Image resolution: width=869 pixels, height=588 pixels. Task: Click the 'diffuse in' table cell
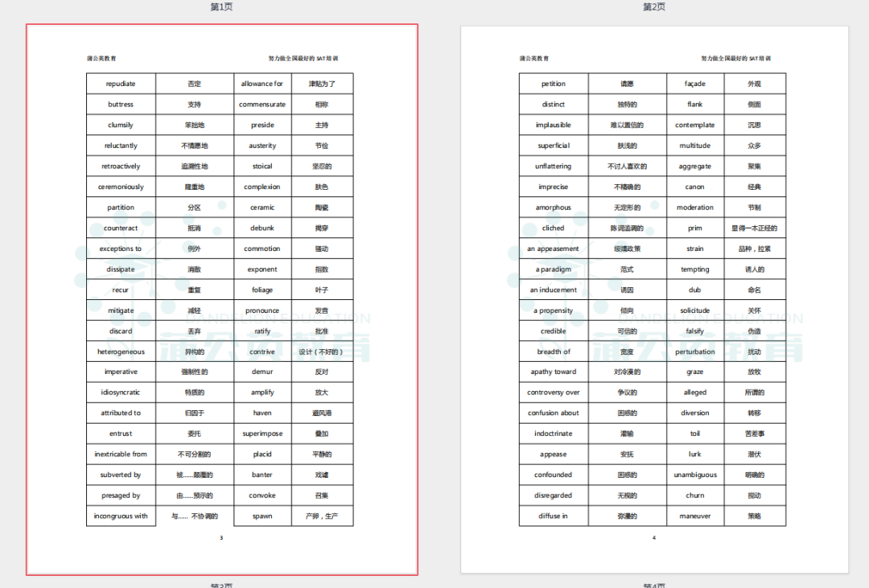click(554, 516)
